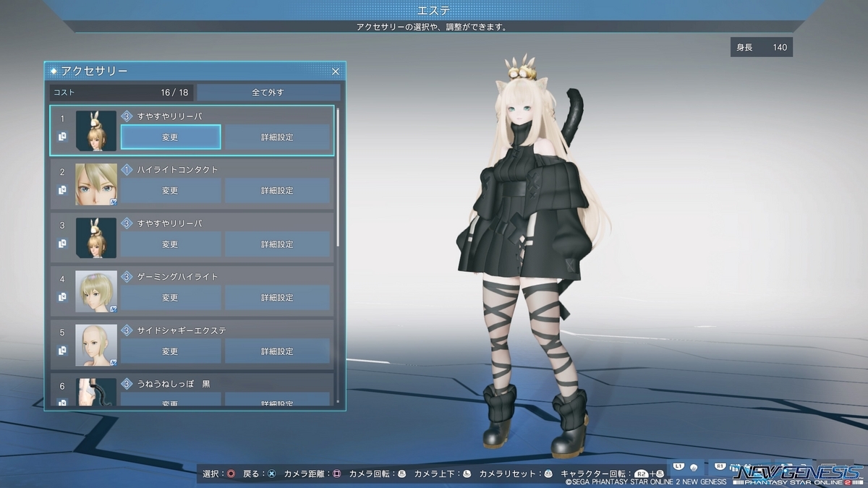Click the cost 3 badge on サイドシャギーエクステ
Screen dimensions: 868x488
127,330
